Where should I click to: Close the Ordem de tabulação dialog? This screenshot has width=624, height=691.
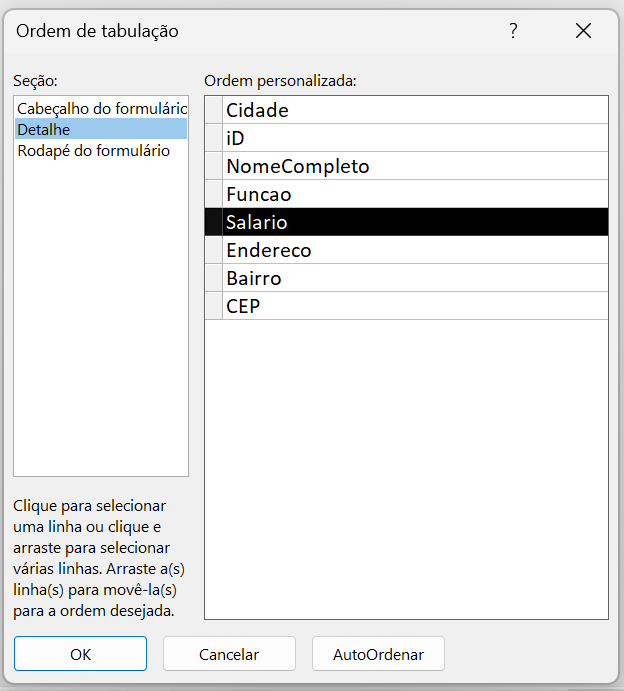584,31
